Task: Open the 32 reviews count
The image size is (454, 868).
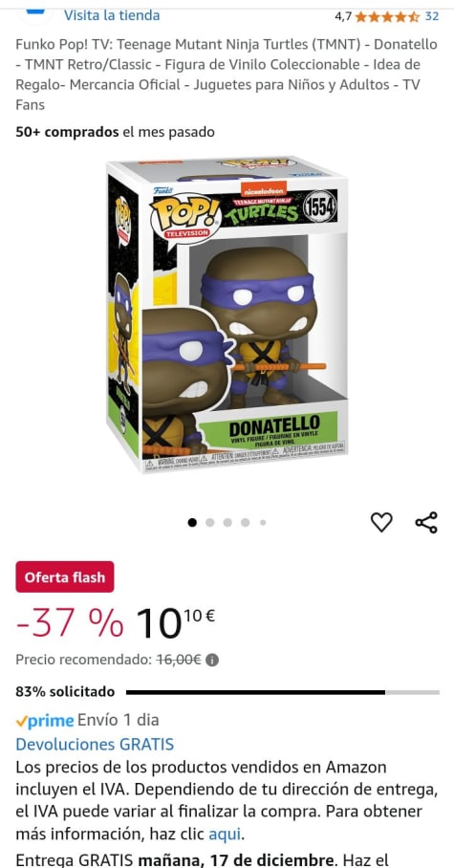Action: coord(432,16)
